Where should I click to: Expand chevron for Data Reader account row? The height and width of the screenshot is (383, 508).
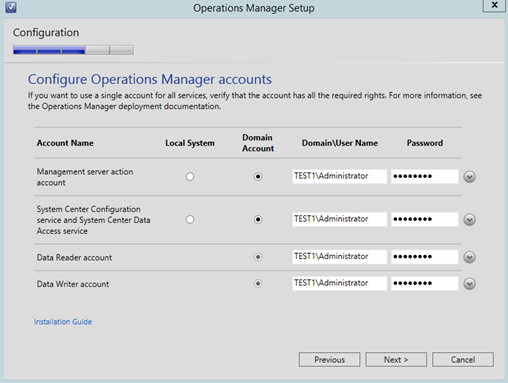coord(469,257)
